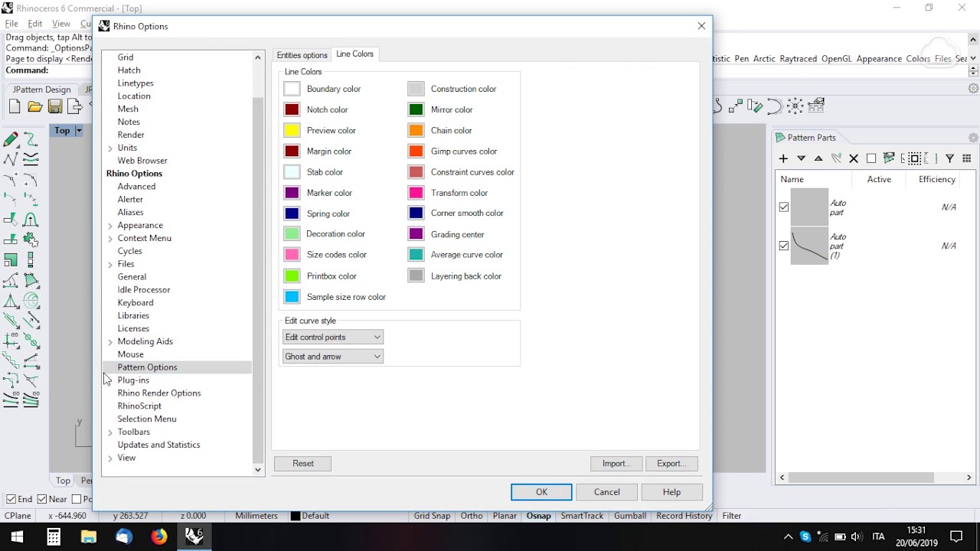This screenshot has width=980, height=551.
Task: Click the OK button
Action: [541, 492]
